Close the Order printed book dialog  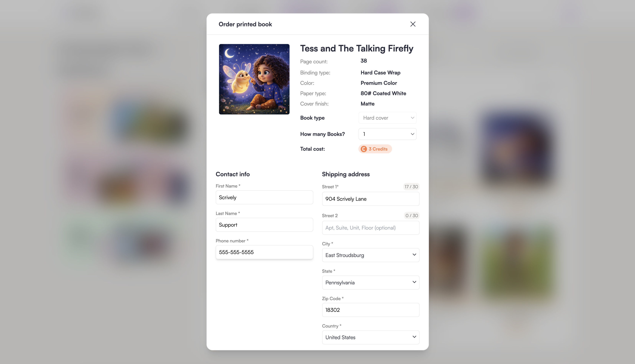[x=413, y=24]
